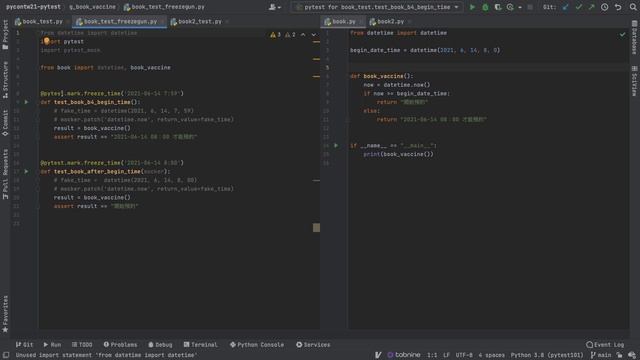The image size is (640, 360).
Task: Open Structure tool window
Action: (x=5, y=80)
